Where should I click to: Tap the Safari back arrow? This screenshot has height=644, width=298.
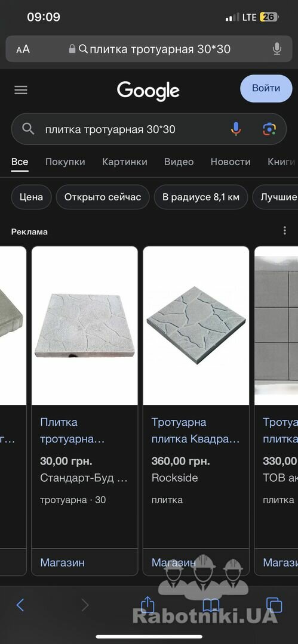[x=20, y=605]
